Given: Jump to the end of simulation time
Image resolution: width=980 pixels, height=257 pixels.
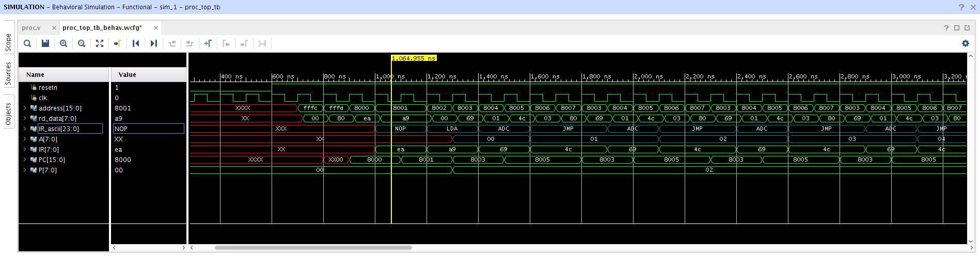Looking at the screenshot, I should [154, 44].
